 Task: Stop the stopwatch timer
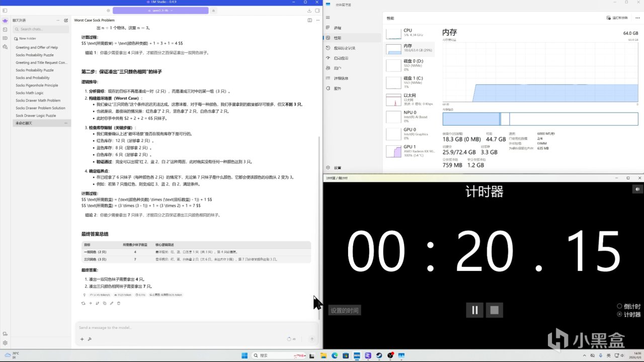tap(495, 310)
